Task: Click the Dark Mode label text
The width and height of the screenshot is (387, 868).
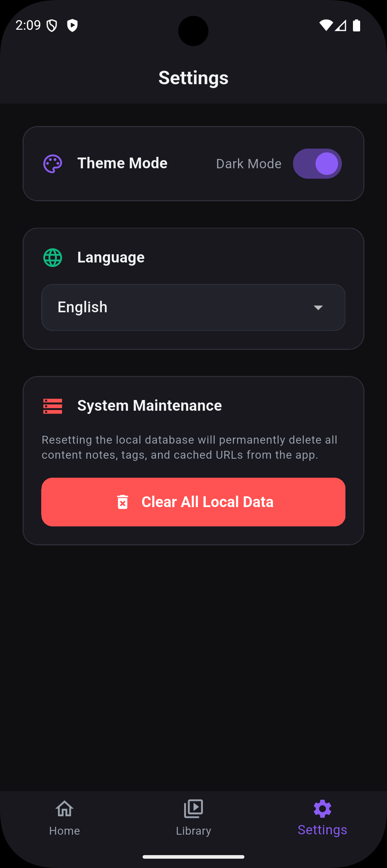Action: (249, 164)
